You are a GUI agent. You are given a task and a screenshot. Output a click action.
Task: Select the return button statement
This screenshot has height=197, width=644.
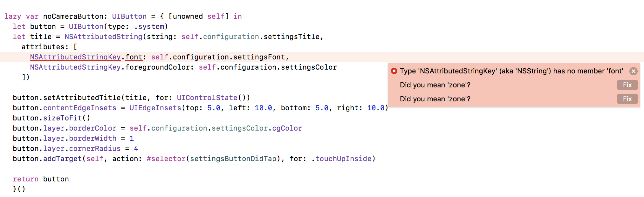(x=41, y=179)
